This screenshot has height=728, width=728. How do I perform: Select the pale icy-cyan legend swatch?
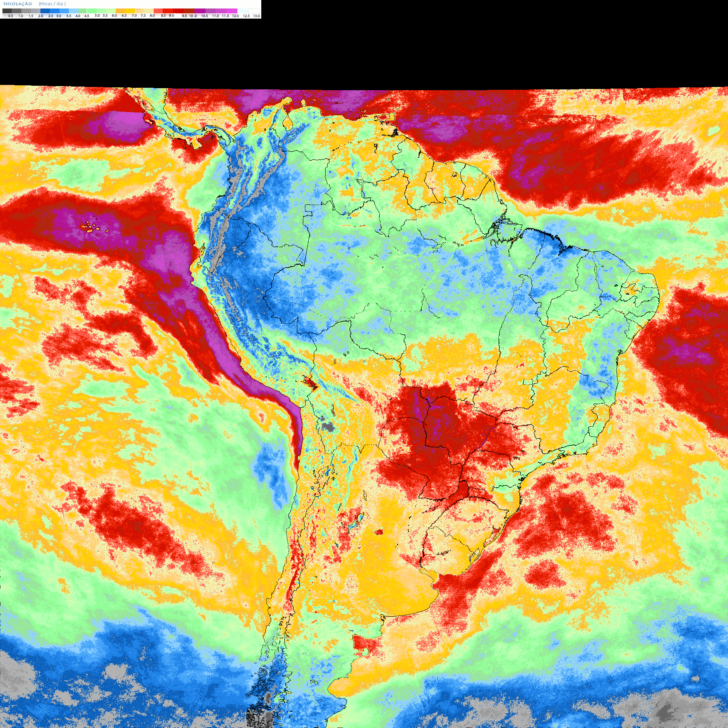coord(243,11)
